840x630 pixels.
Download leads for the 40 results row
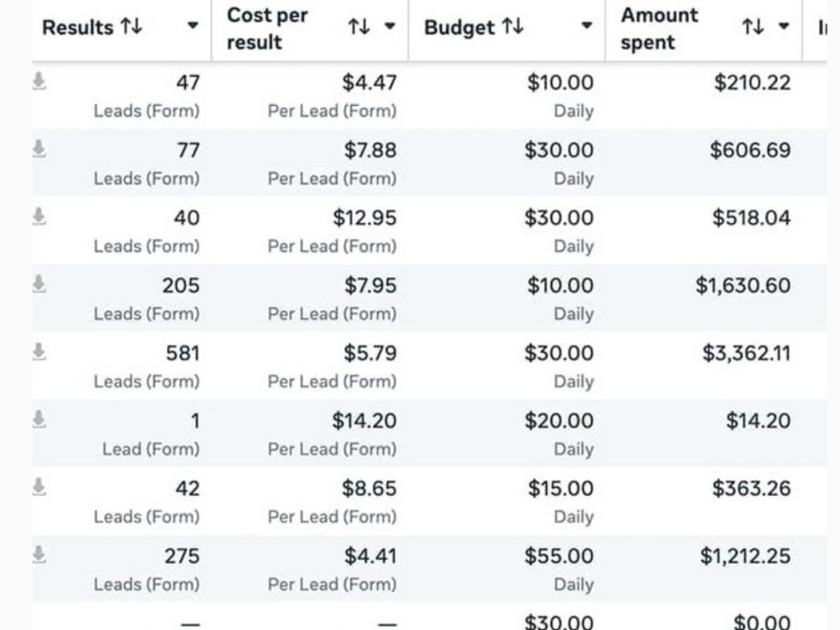pyautogui.click(x=39, y=218)
